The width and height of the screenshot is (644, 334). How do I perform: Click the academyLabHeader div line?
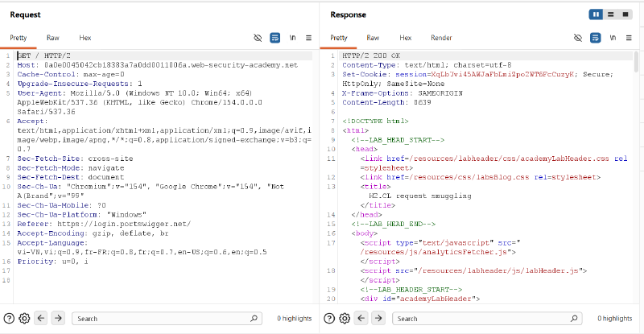click(419, 299)
